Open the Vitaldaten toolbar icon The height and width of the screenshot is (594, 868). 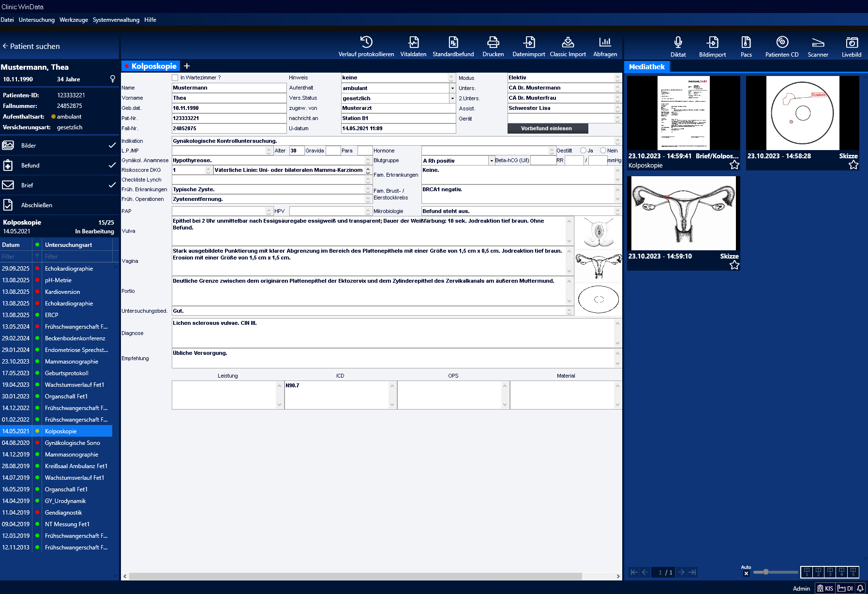[413, 42]
